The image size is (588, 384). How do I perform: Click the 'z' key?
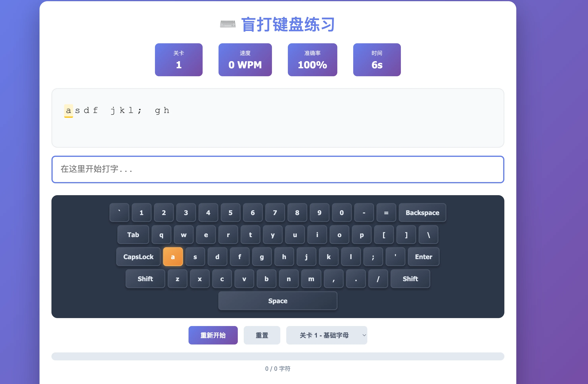177,279
